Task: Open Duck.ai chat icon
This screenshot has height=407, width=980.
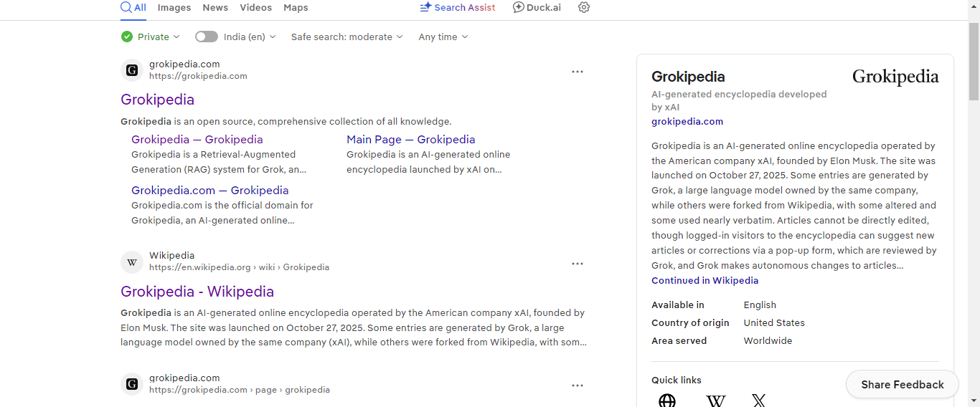Action: coord(519,7)
